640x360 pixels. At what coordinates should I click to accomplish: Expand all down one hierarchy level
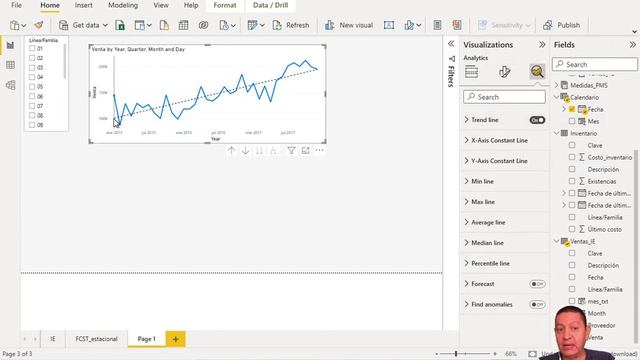click(273, 151)
